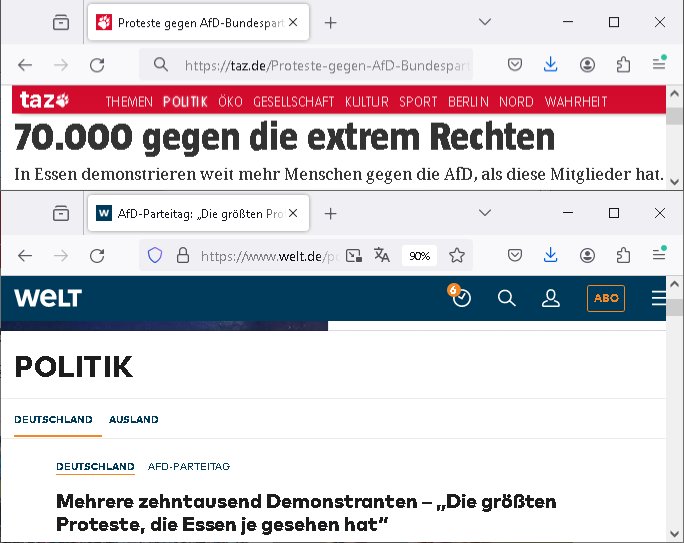The width and height of the screenshot is (684, 543).
Task: Open application hamburger menu in taz window
Action: point(659,64)
